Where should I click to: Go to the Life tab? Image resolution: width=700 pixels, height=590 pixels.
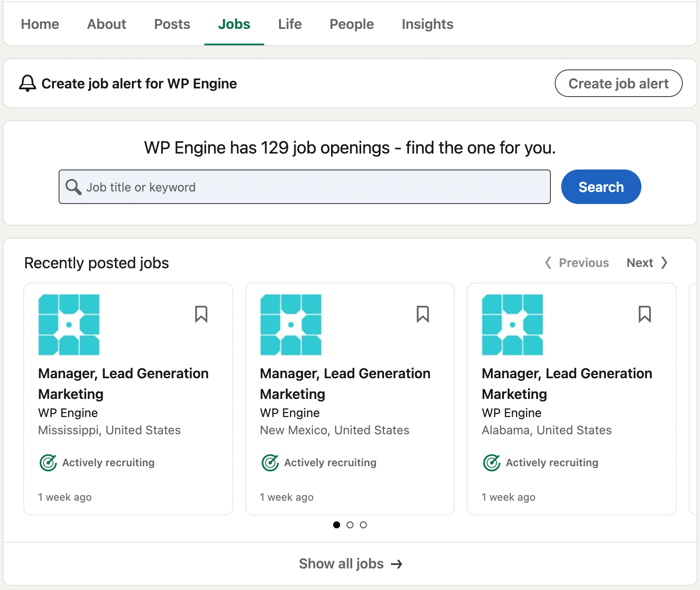coord(290,24)
